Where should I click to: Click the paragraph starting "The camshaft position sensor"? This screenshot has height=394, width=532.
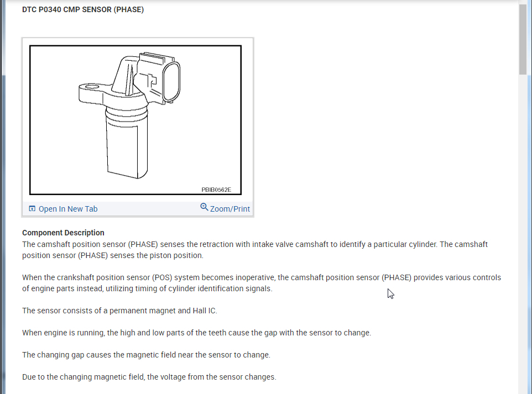point(255,250)
